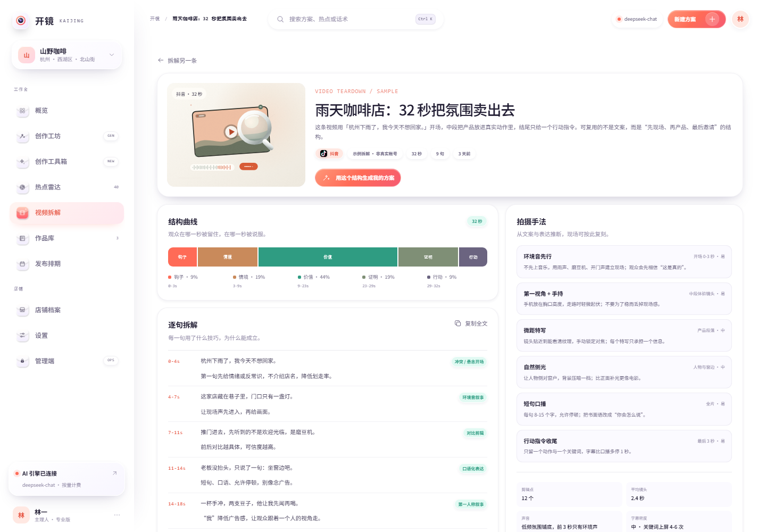Select the 证明 segment of the structure bar

point(428,257)
